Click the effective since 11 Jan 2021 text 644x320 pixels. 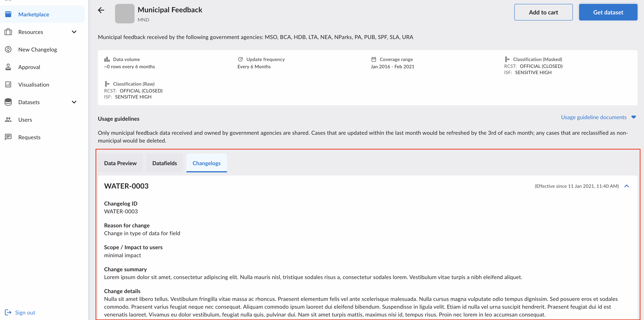pos(577,186)
